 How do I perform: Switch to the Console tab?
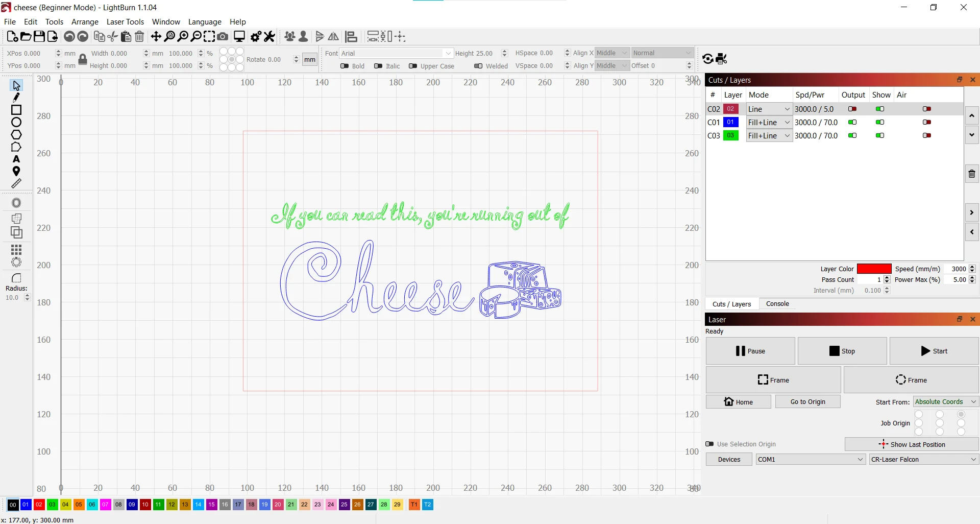(777, 304)
